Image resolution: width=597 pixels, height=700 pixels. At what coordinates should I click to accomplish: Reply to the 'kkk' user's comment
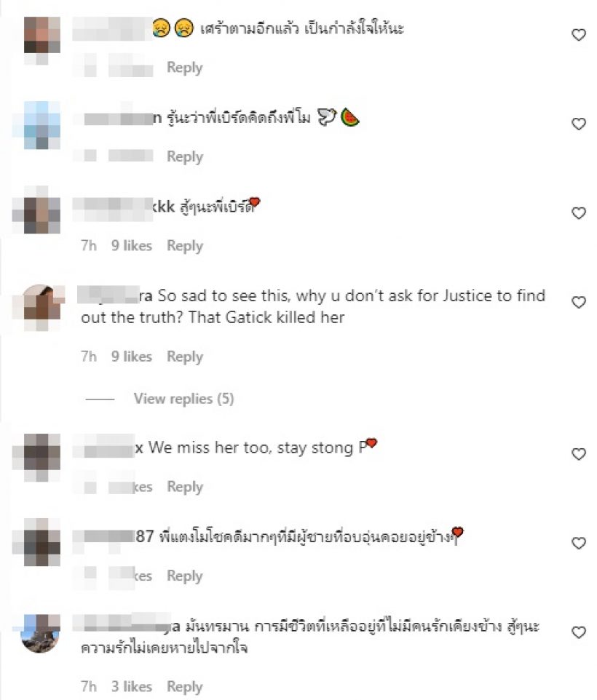point(184,246)
